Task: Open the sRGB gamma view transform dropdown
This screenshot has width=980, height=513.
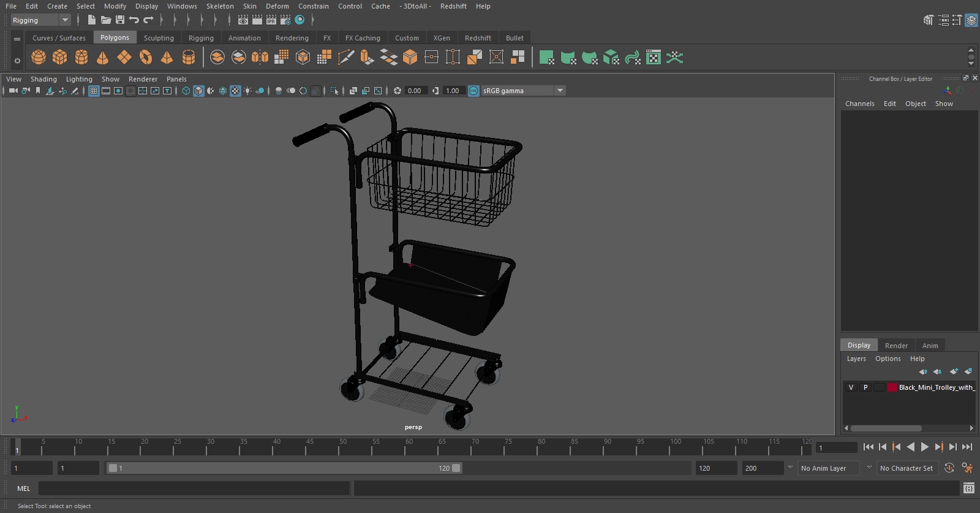Action: tap(524, 91)
